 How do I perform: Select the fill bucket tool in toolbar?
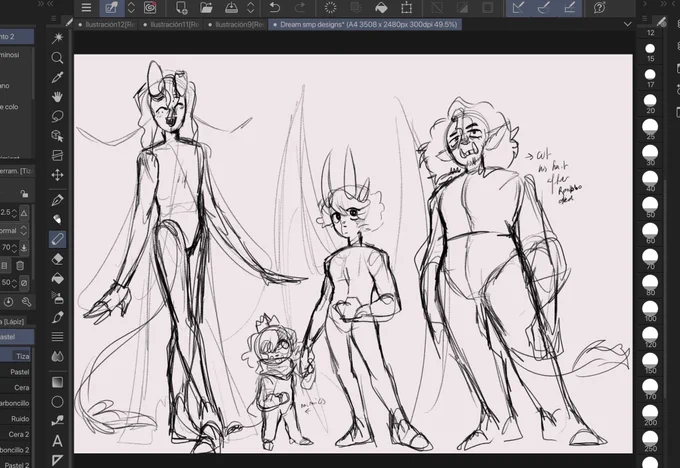coord(57,278)
